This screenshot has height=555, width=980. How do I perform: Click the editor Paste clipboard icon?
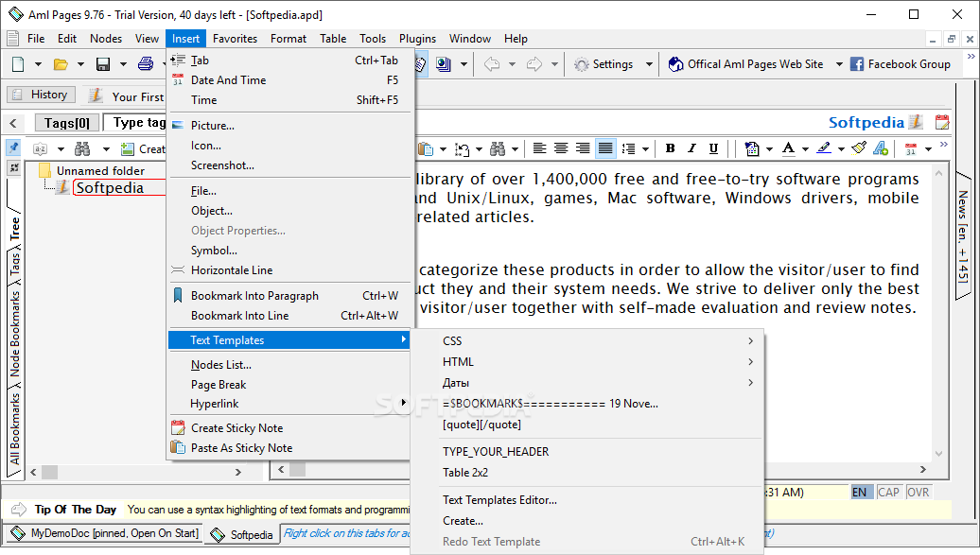[426, 148]
